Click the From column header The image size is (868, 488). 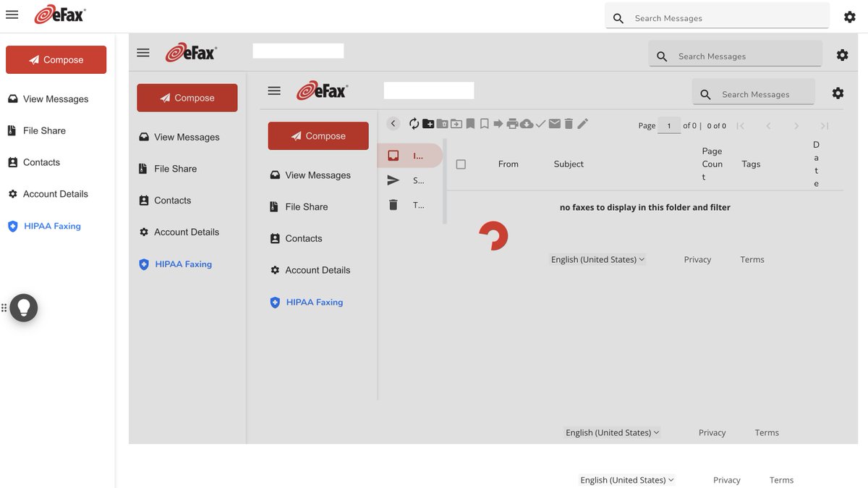coord(509,164)
